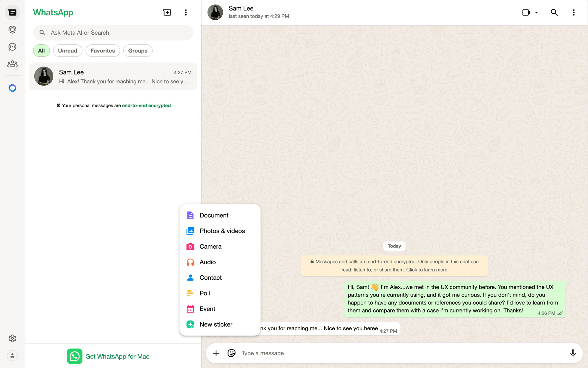Select the Document attachment option
The image size is (588, 368).
pyautogui.click(x=220, y=215)
